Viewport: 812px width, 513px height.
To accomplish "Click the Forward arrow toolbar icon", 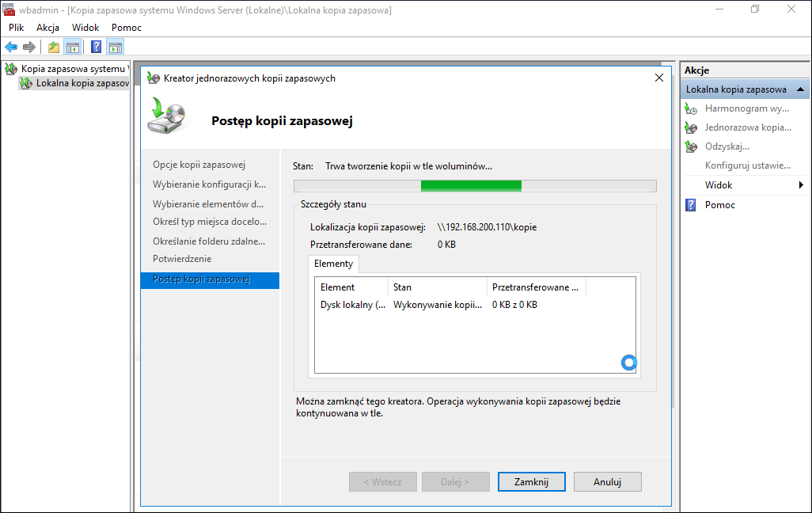I will pyautogui.click(x=29, y=47).
